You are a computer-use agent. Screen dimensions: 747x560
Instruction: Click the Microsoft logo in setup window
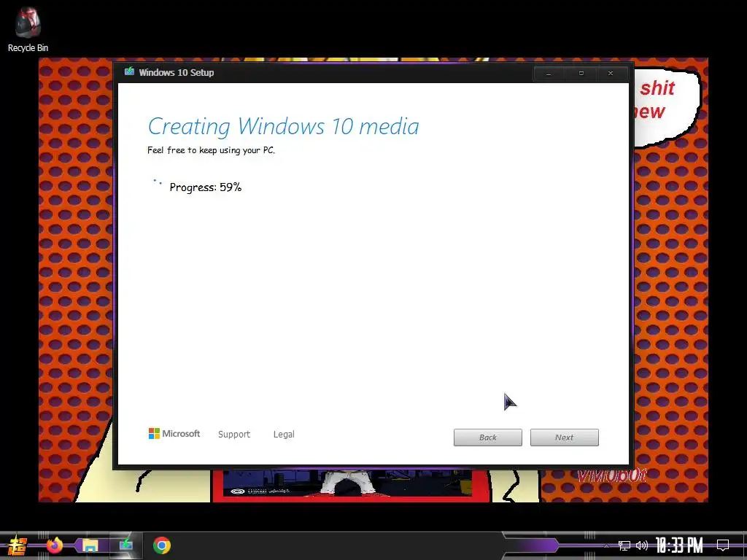click(174, 433)
